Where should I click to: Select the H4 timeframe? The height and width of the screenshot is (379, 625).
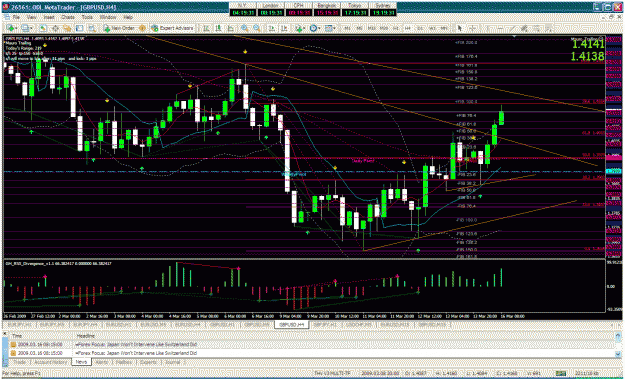point(407,28)
